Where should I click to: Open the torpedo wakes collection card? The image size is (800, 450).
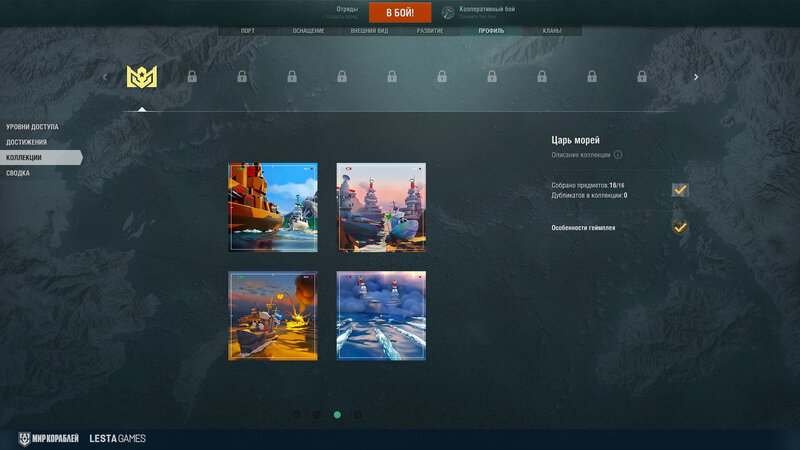point(381,316)
